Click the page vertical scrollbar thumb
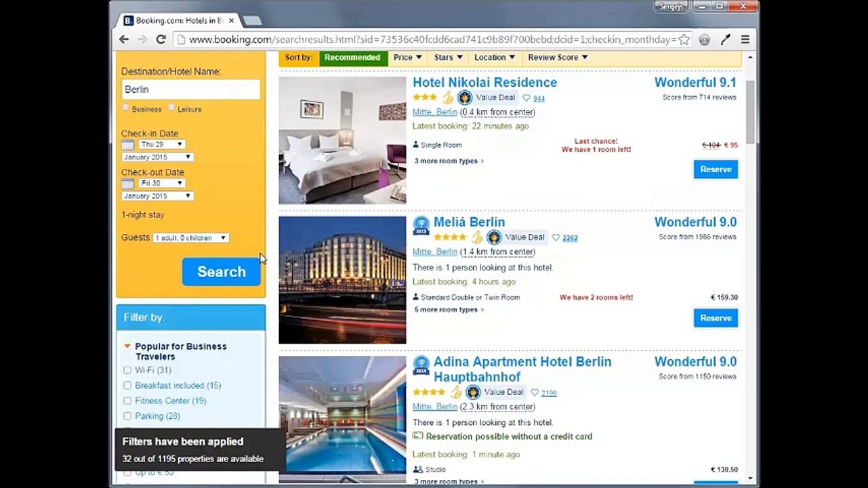 click(x=750, y=111)
